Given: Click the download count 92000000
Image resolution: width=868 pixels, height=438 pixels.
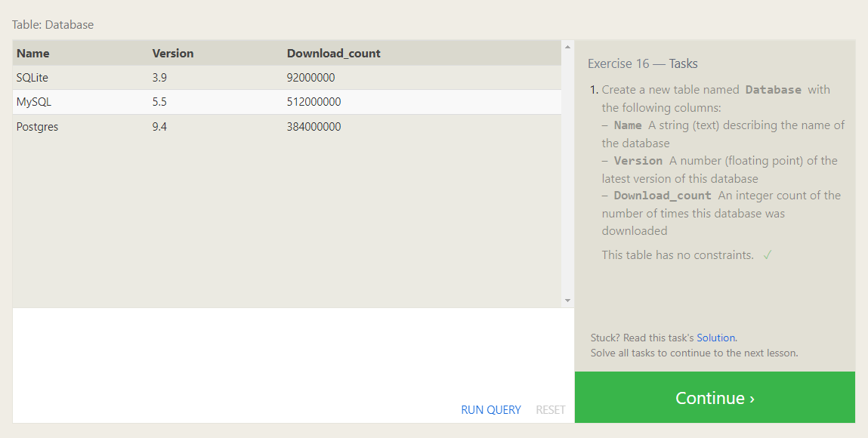Looking at the screenshot, I should (310, 78).
